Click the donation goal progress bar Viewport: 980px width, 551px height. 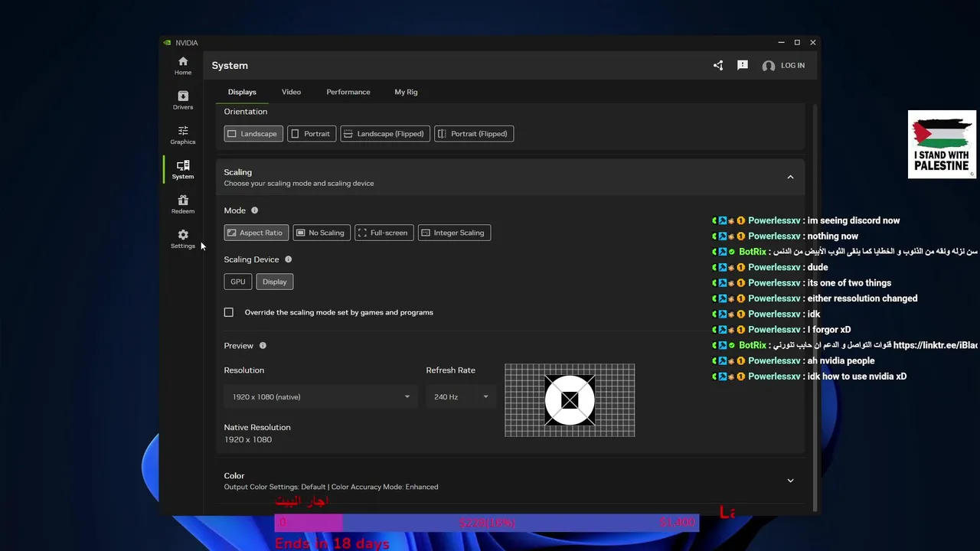click(x=487, y=523)
